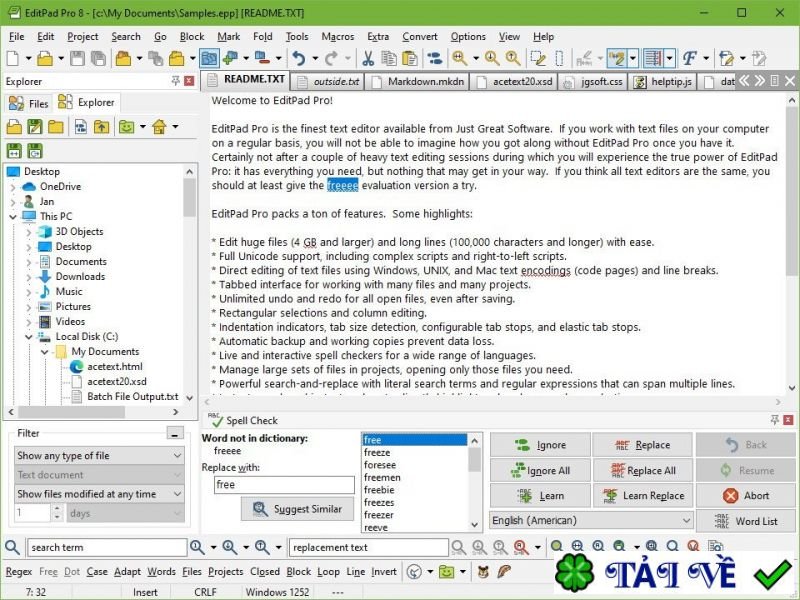Click the Undo arrow icon

(x=299, y=58)
